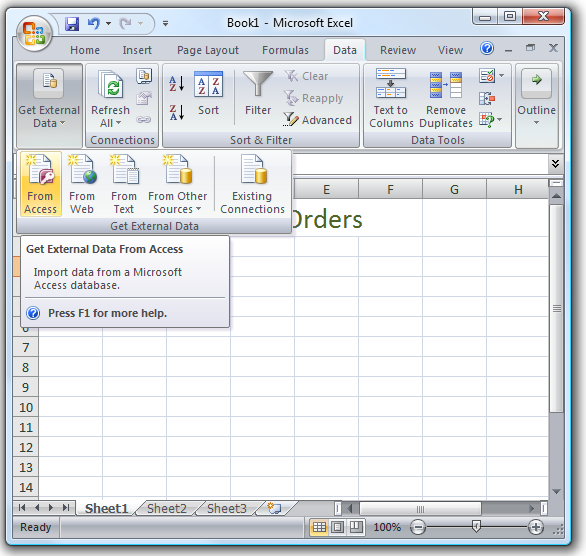
Task: Click the Office button logo
Action: pos(34,34)
